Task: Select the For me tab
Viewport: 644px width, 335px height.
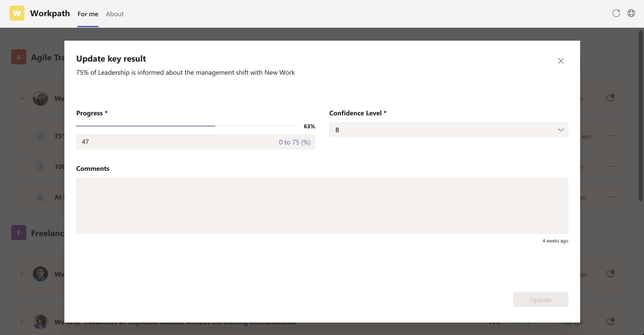Action: [x=88, y=14]
